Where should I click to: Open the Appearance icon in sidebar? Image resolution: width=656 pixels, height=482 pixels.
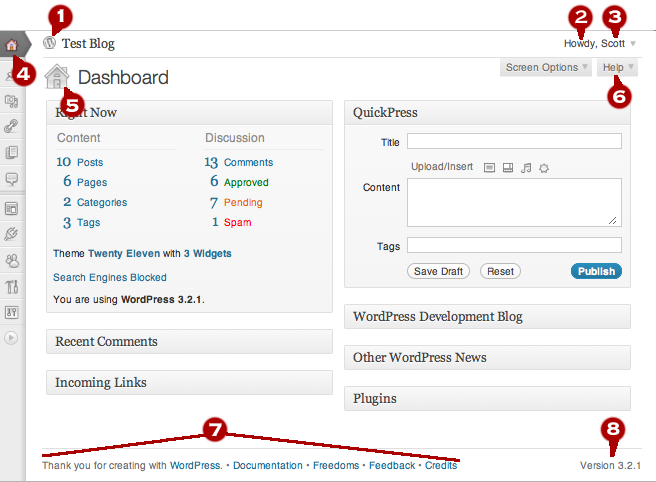click(11, 208)
